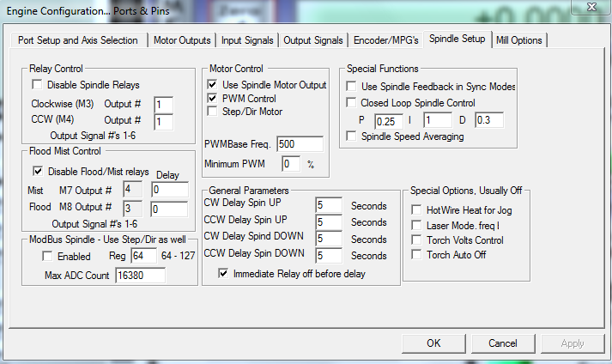The height and width of the screenshot is (364, 612).
Task: Open the Encoder/MPG's tab
Action: [386, 40]
